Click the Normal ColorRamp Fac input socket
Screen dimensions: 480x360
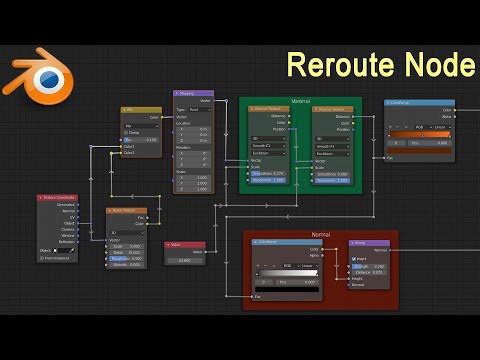(252, 296)
